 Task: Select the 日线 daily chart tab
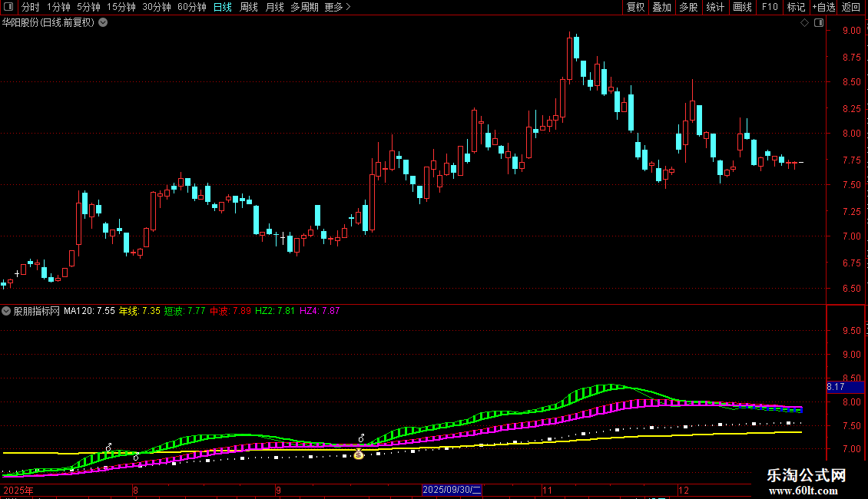pyautogui.click(x=223, y=7)
